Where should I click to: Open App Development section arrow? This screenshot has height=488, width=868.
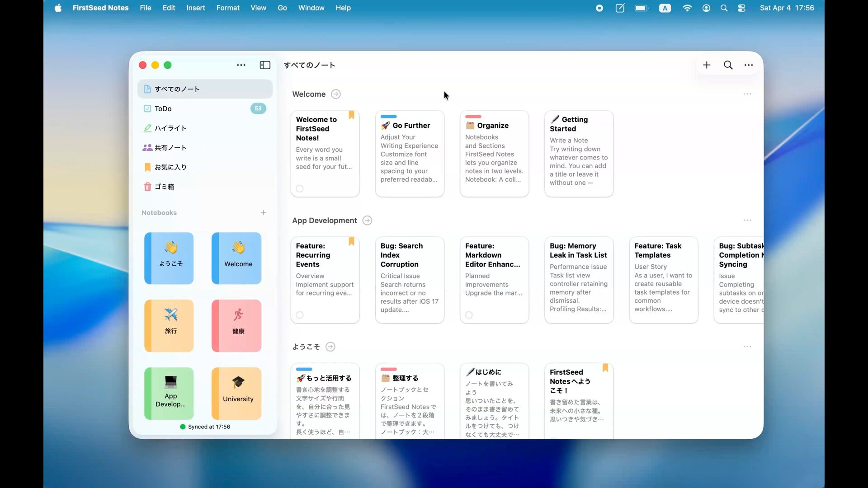click(x=367, y=221)
